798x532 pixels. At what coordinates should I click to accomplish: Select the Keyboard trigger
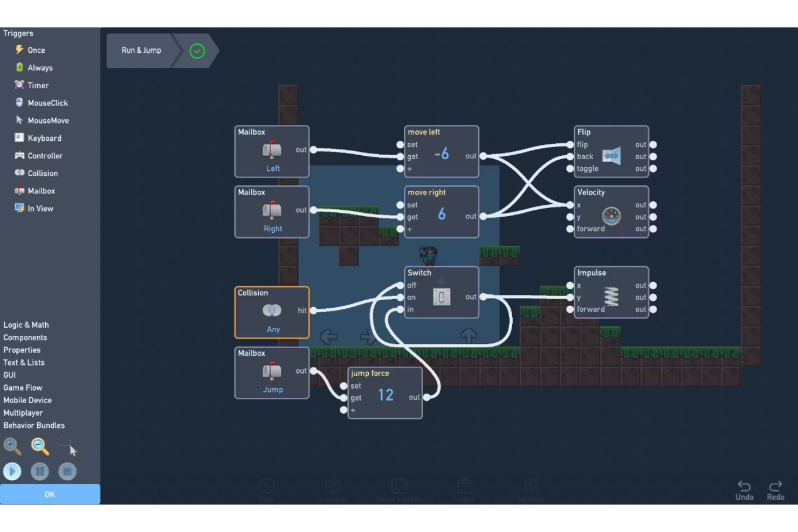(44, 138)
